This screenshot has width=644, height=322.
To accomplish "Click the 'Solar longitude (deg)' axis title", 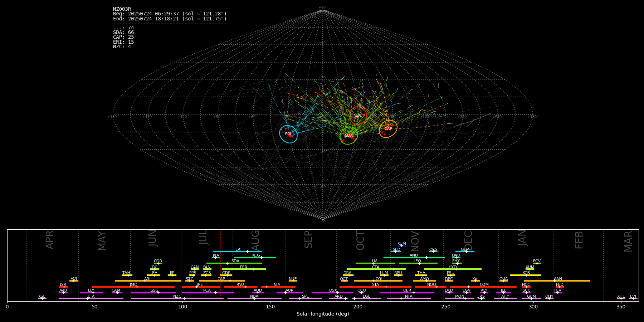I will click(x=323, y=314).
